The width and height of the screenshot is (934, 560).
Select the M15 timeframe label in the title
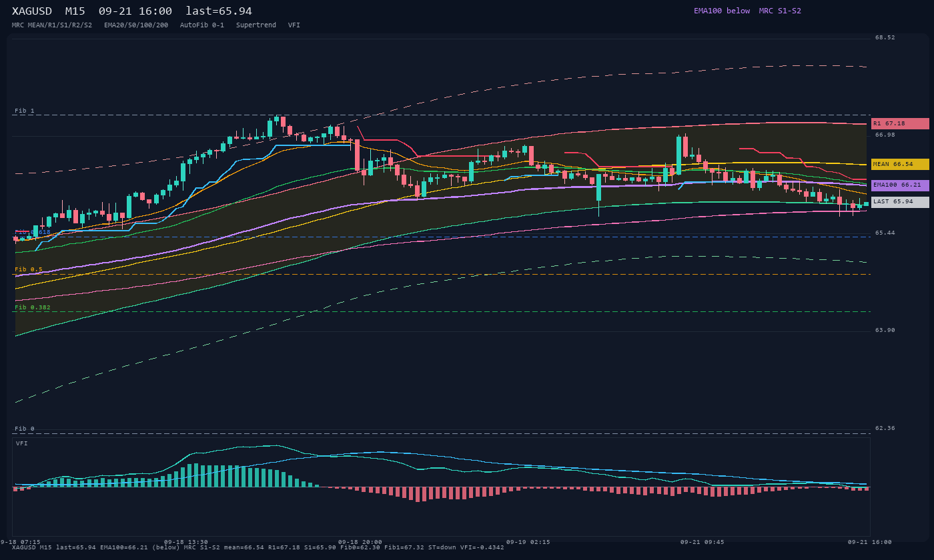coord(77,11)
